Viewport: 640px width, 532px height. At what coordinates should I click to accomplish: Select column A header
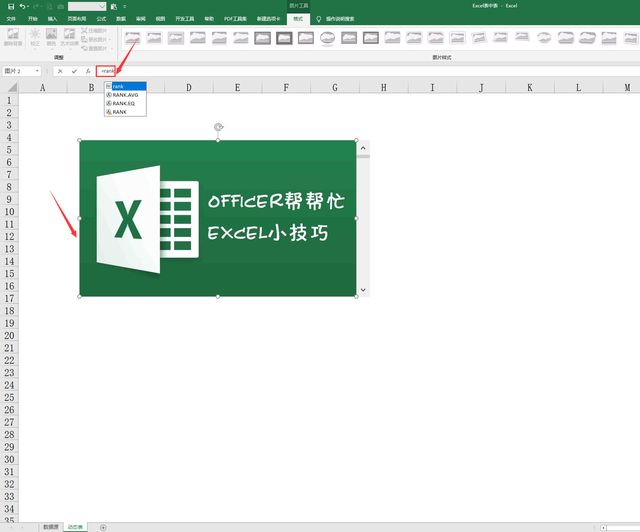(42, 87)
